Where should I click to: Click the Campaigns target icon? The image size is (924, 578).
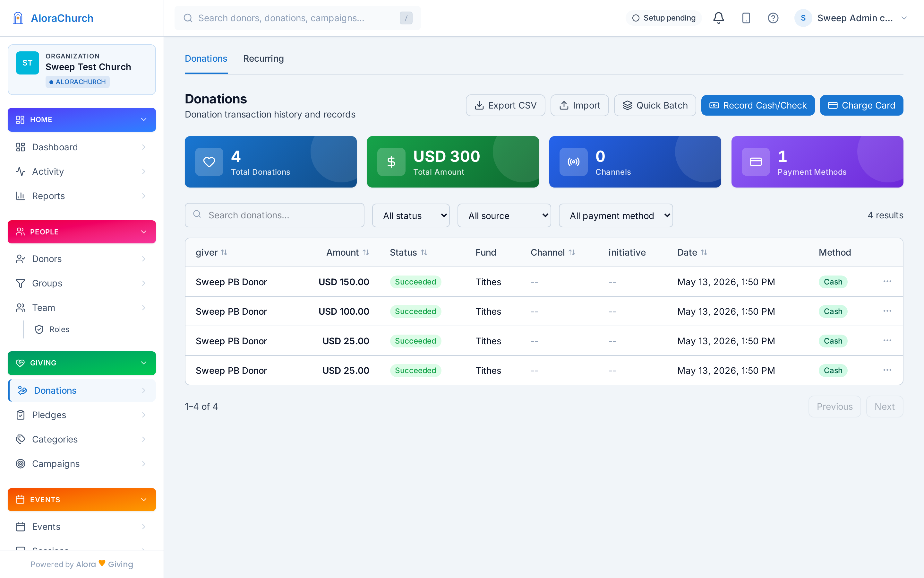[x=20, y=464]
